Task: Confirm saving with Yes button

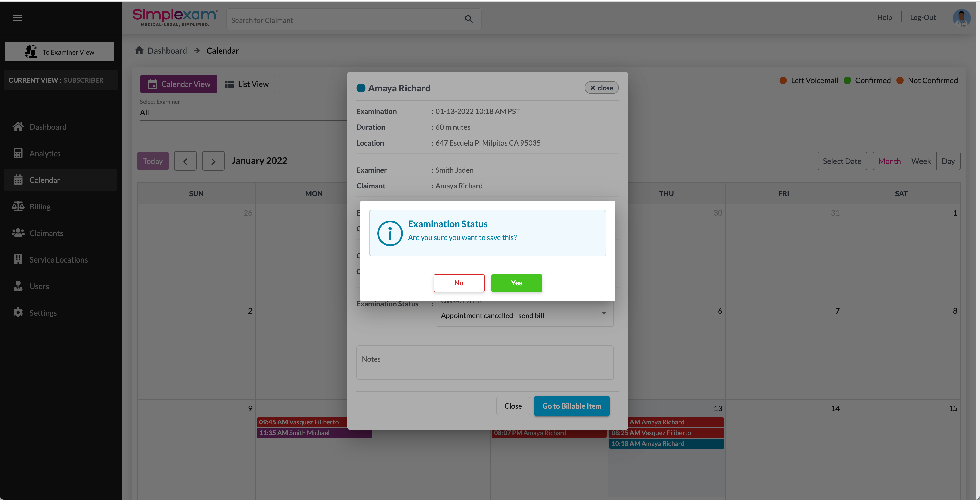Action: [516, 283]
